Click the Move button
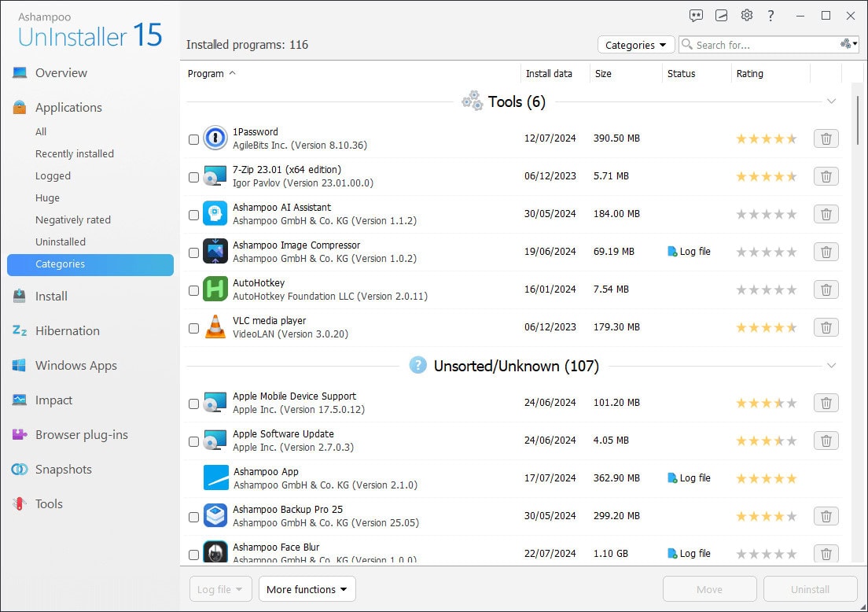 (710, 589)
